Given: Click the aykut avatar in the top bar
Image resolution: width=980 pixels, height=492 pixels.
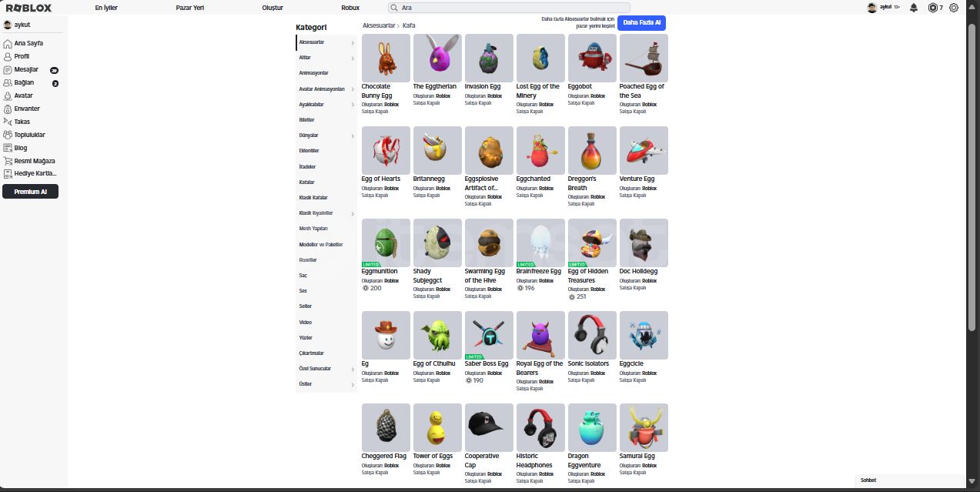Looking at the screenshot, I should (871, 8).
